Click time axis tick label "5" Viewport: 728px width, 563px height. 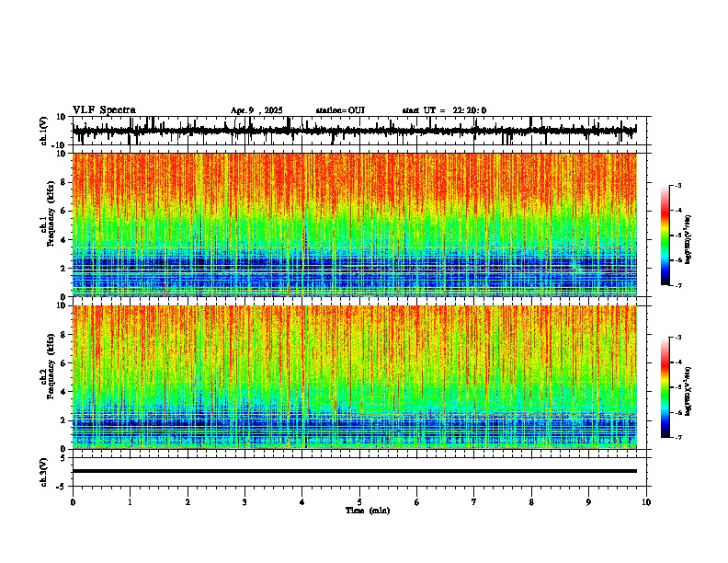[x=359, y=502]
